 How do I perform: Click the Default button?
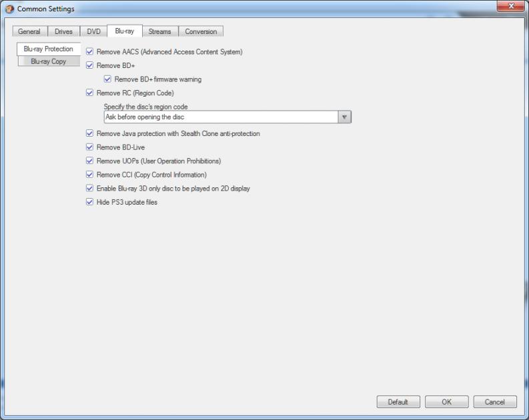(x=398, y=402)
